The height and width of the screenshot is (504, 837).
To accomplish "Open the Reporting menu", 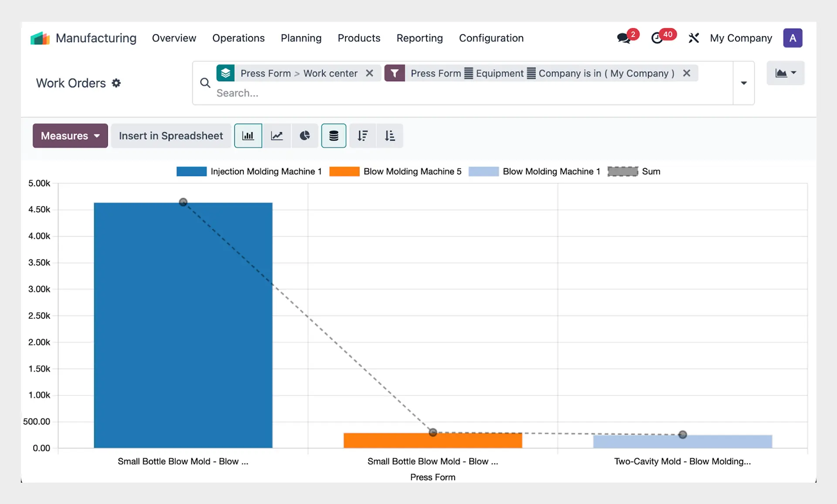I will 419,38.
